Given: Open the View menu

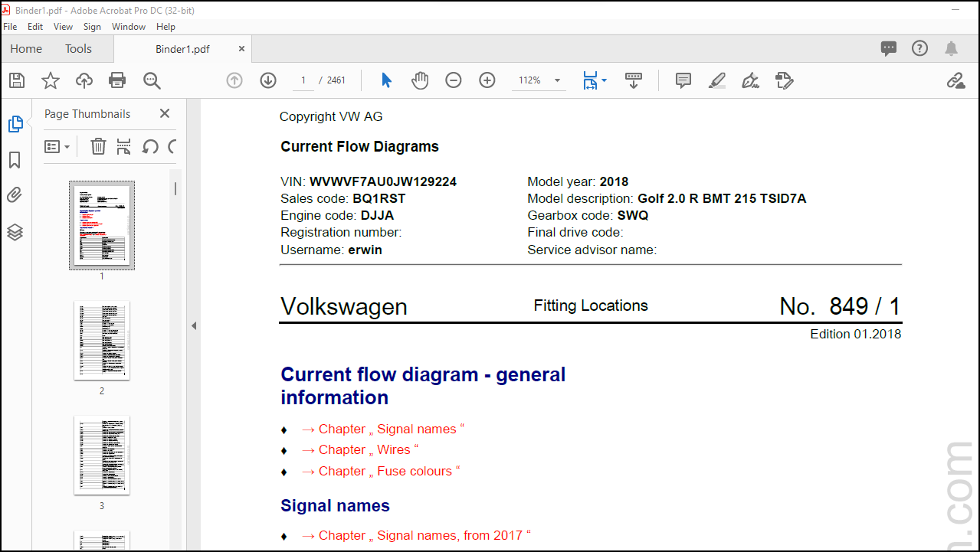Looking at the screenshot, I should [64, 26].
